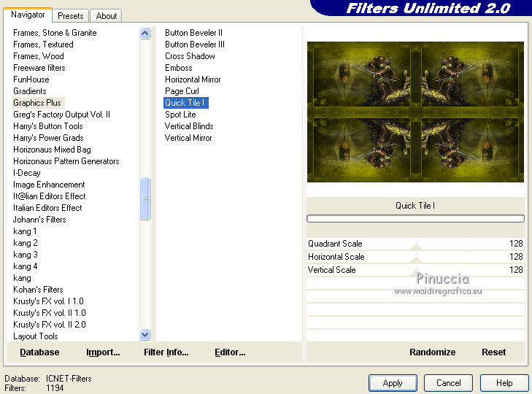Select Italian Editors Effect category

point(47,208)
